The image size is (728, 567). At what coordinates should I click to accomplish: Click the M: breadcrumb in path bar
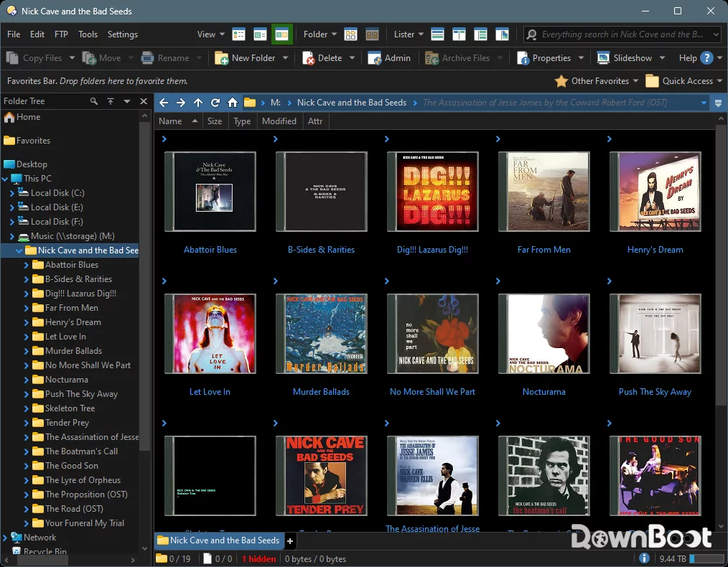tap(276, 103)
